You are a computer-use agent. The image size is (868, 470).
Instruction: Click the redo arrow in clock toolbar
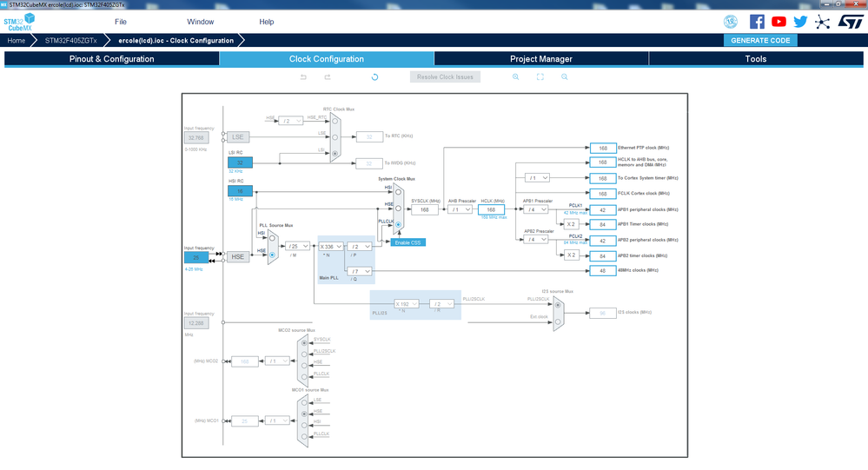328,77
